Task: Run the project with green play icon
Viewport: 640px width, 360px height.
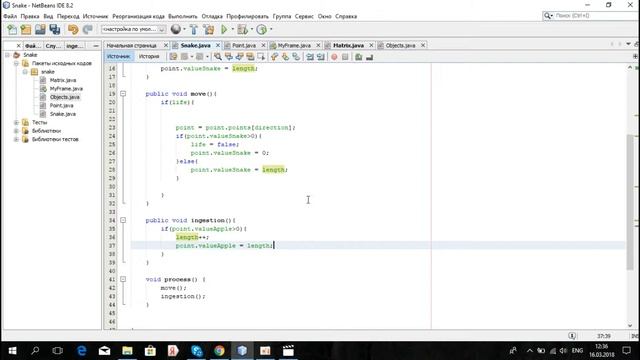Action: coord(224,29)
